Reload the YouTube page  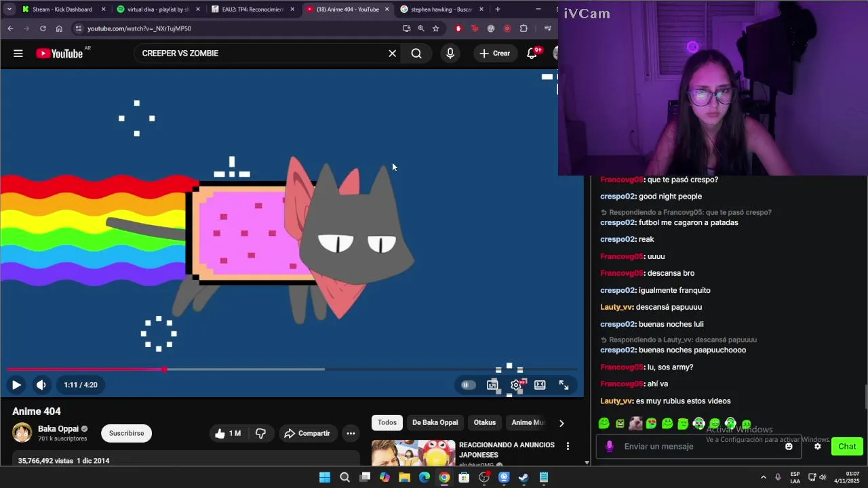pyautogui.click(x=43, y=28)
